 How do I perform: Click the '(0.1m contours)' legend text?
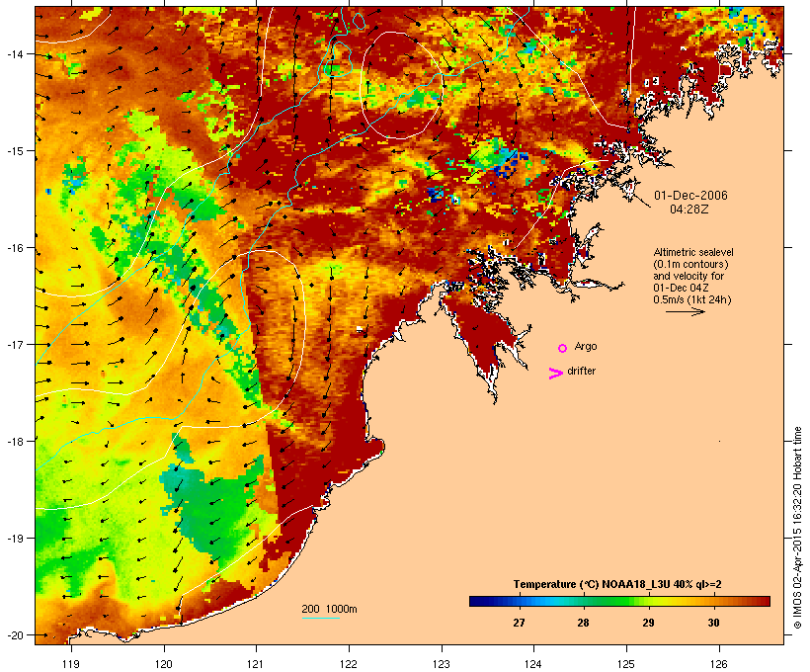[690, 264]
